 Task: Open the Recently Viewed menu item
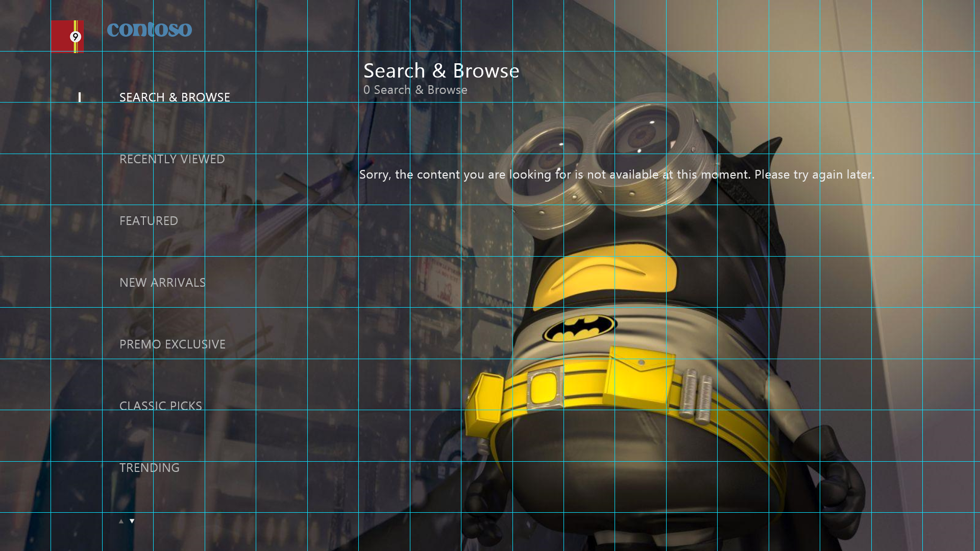172,159
